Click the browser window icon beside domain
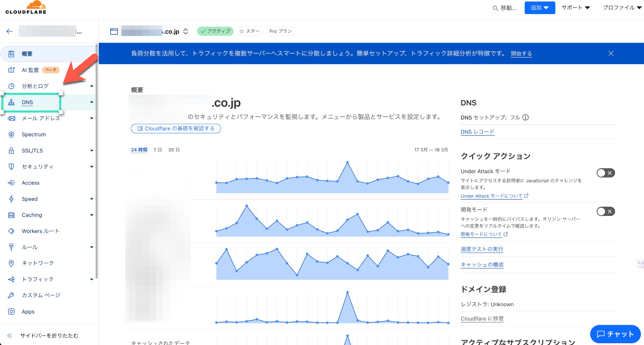This screenshot has width=644, height=345. point(114,31)
